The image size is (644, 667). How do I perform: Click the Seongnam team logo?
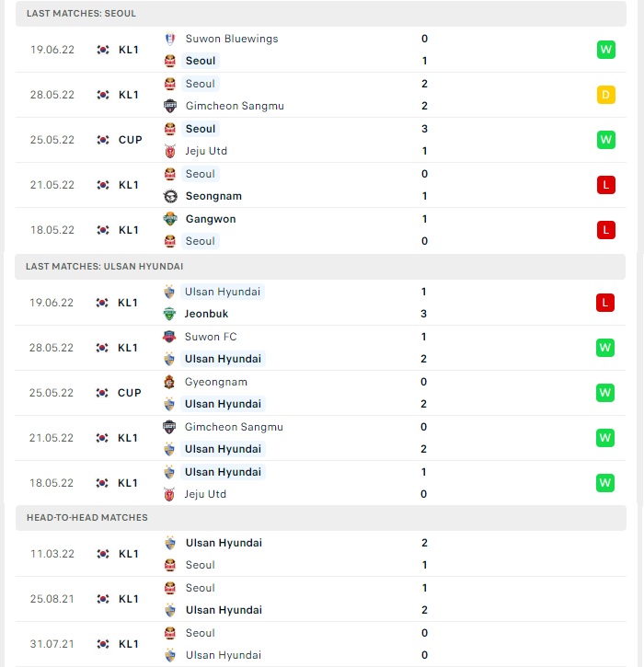click(x=170, y=196)
